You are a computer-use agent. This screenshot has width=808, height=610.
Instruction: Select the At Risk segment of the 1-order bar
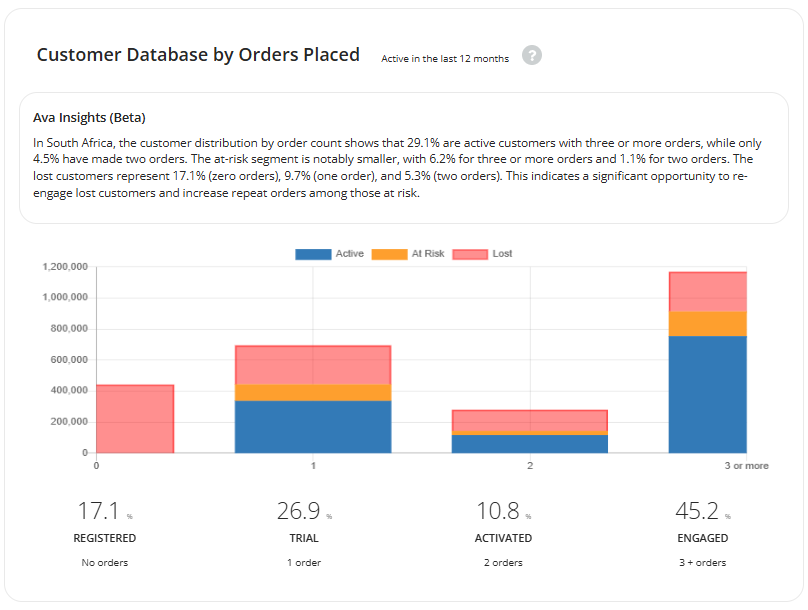click(312, 392)
